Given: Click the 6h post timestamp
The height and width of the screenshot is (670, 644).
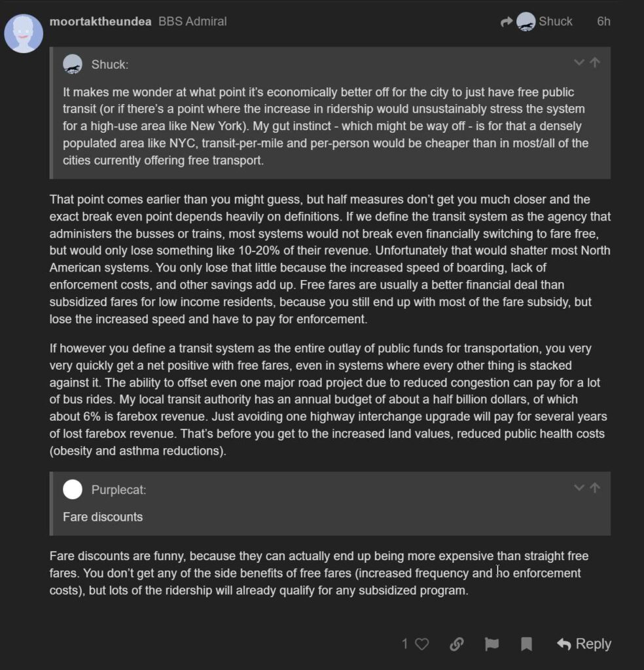Looking at the screenshot, I should 603,22.
